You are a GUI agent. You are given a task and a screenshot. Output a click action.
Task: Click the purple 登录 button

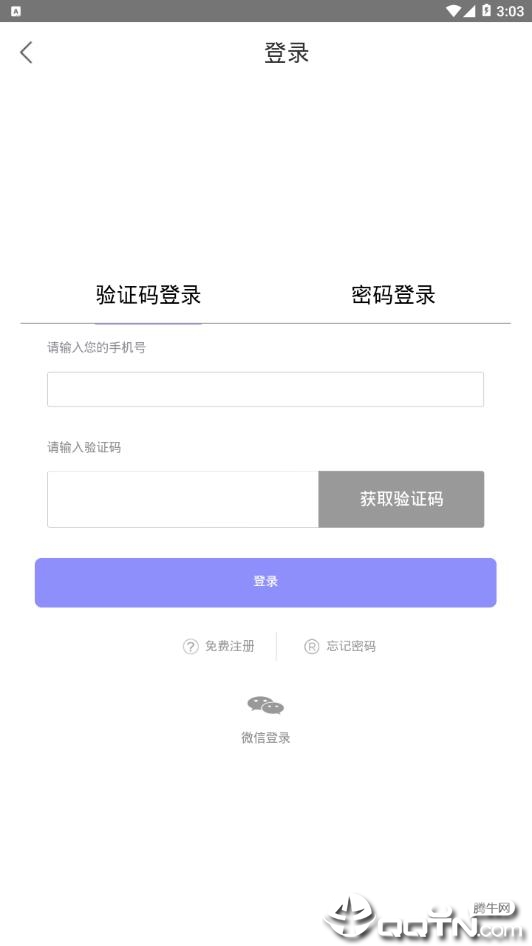click(265, 582)
